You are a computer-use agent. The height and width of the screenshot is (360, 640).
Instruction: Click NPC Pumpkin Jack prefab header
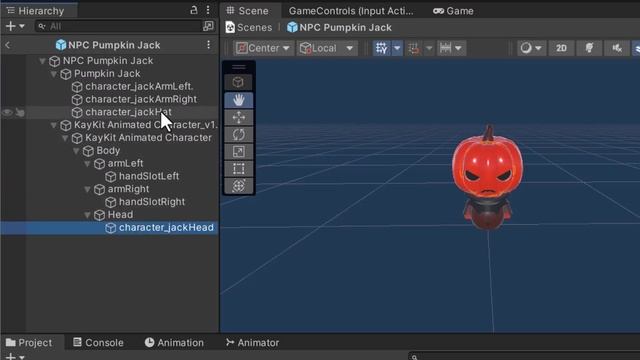tap(108, 45)
